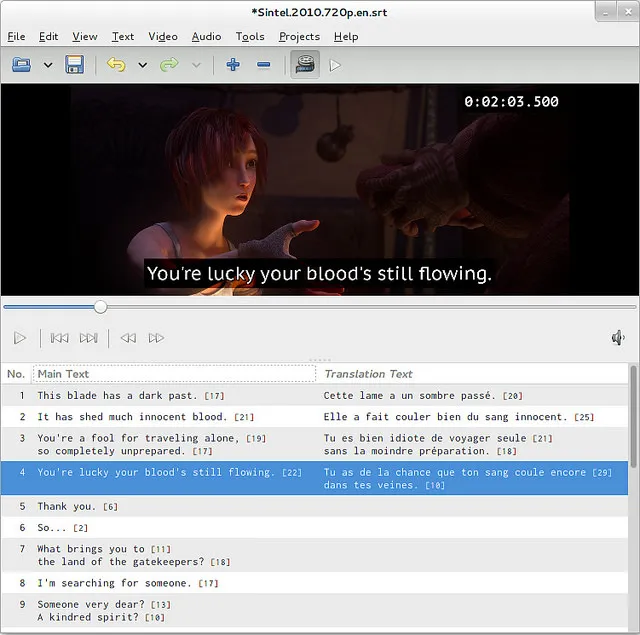Remove selected subtitle with minus icon

(263, 65)
